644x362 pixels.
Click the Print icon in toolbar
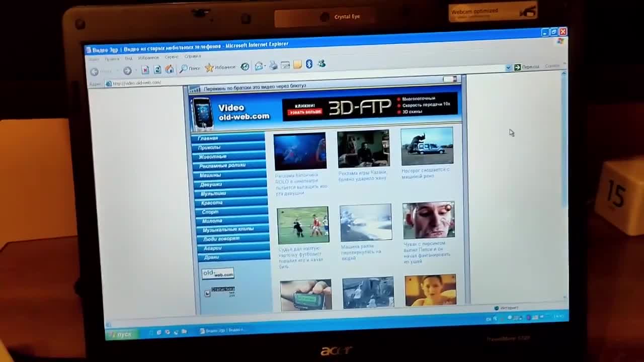coord(273,65)
